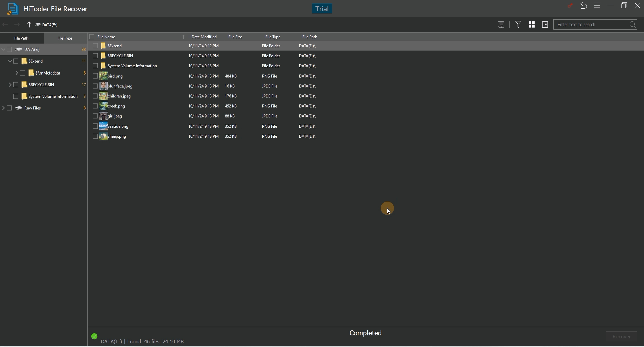Switch to detailed list view

[544, 24]
